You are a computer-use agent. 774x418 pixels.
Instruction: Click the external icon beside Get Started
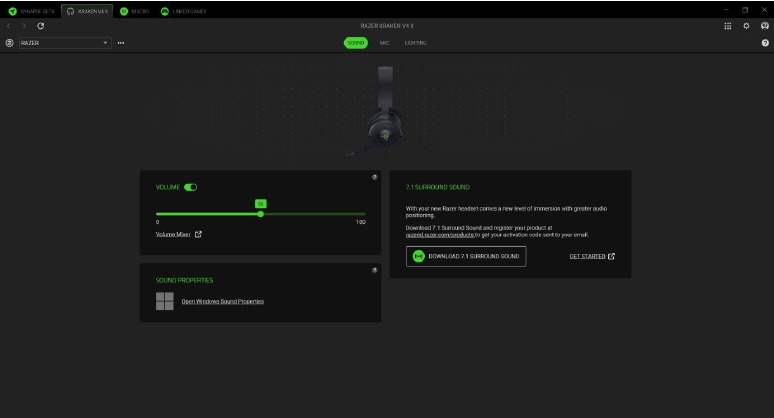[612, 256]
